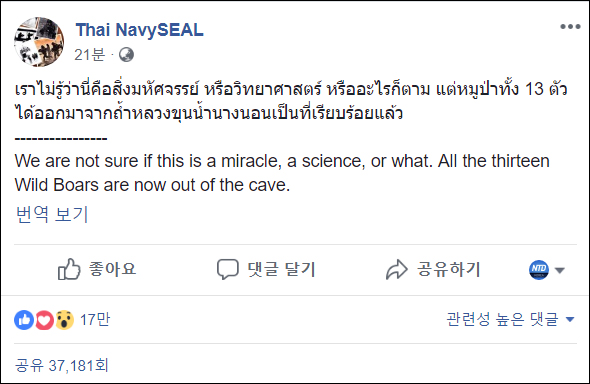
Task: Click the comment speech bubble icon
Action: click(228, 269)
